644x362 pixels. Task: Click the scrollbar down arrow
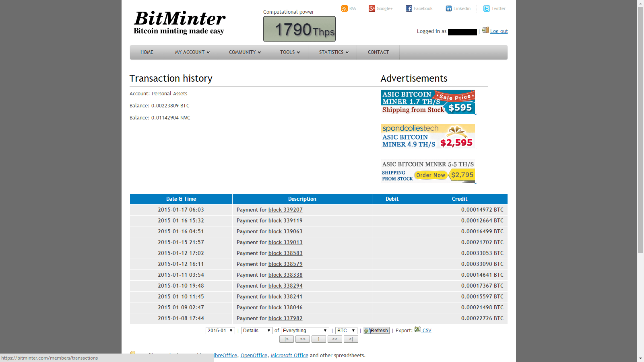click(640, 358)
